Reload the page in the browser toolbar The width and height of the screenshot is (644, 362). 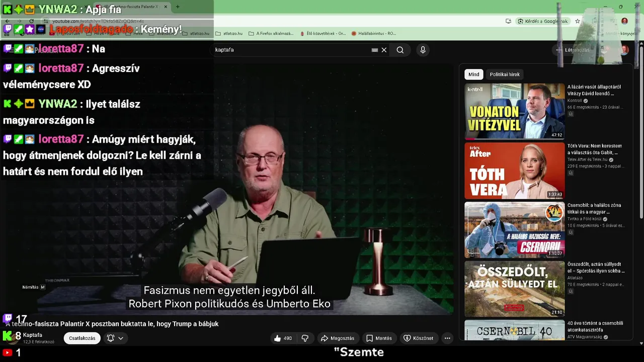click(x=31, y=21)
